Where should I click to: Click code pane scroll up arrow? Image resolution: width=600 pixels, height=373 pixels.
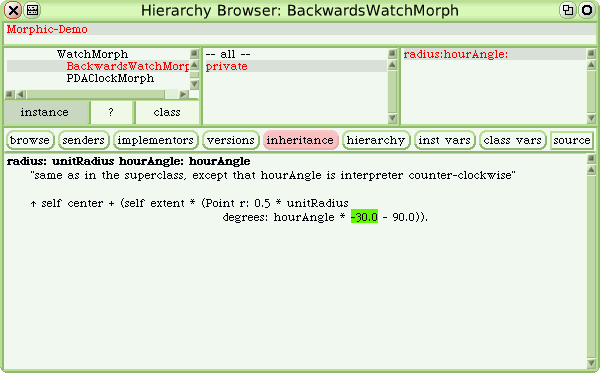[x=591, y=169]
